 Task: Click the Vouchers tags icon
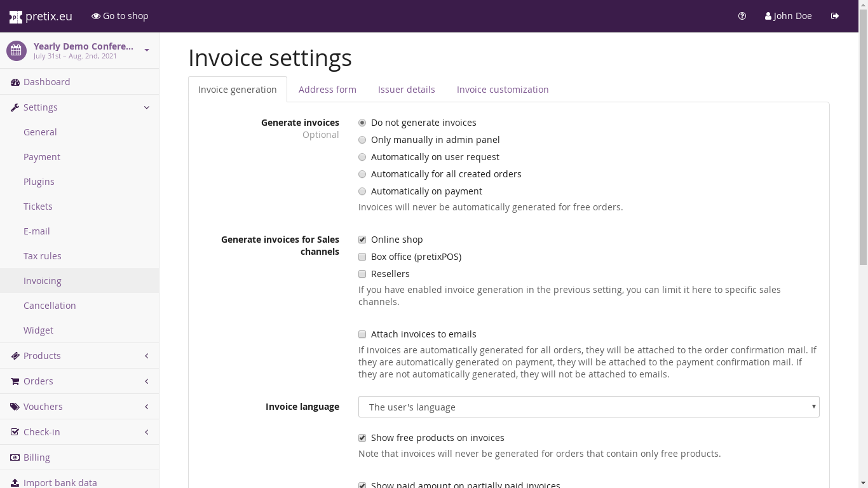click(15, 407)
